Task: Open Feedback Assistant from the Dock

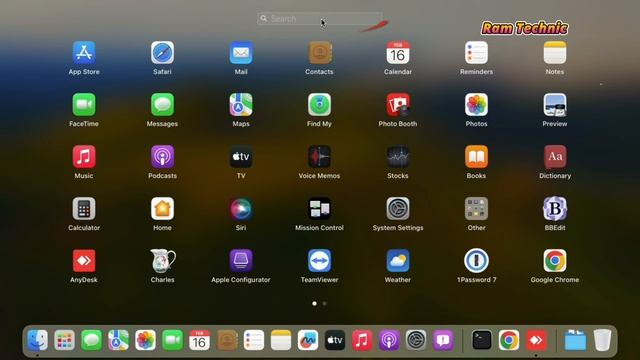Action: [443, 340]
